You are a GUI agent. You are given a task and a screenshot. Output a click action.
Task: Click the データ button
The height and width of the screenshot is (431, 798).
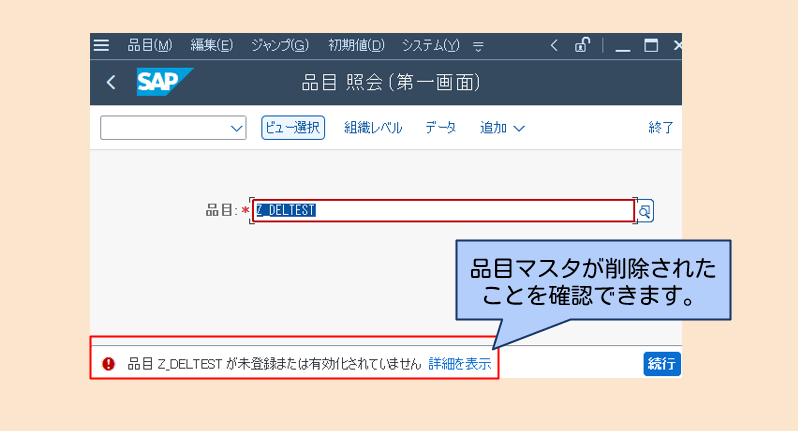[440, 127]
